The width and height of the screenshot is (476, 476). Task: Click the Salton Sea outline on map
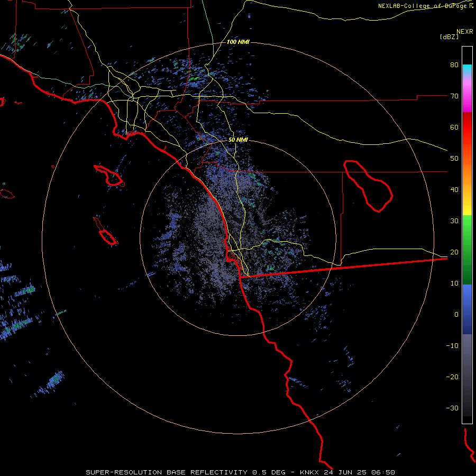click(368, 186)
